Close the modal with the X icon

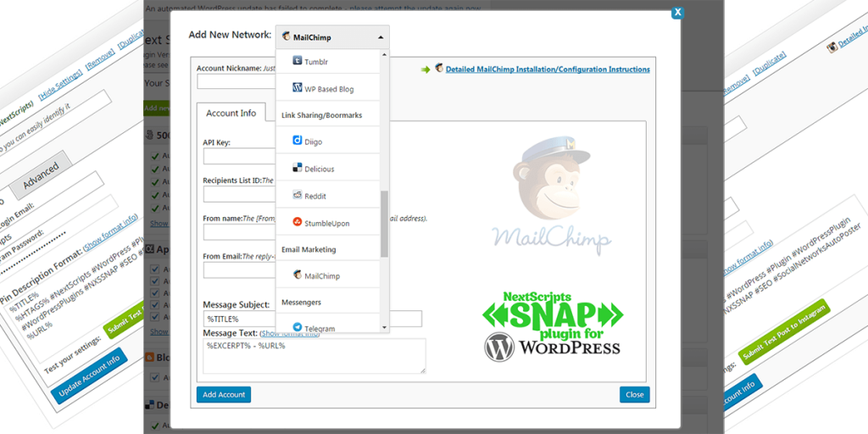[677, 12]
